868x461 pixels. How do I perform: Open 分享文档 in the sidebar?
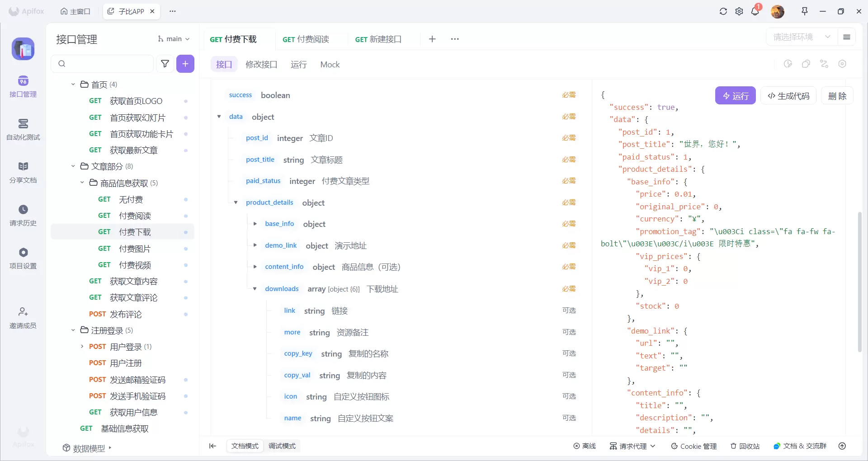(x=23, y=167)
